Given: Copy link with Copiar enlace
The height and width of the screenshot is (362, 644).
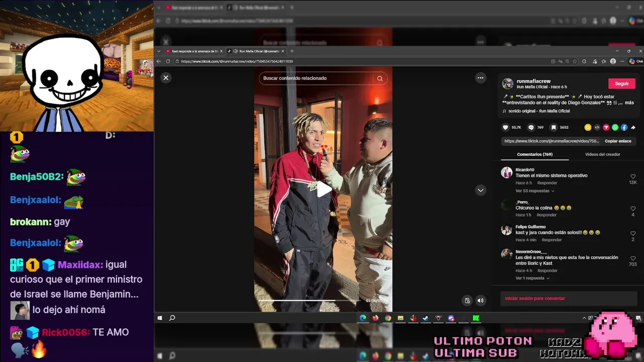Looking at the screenshot, I should coord(618,141).
